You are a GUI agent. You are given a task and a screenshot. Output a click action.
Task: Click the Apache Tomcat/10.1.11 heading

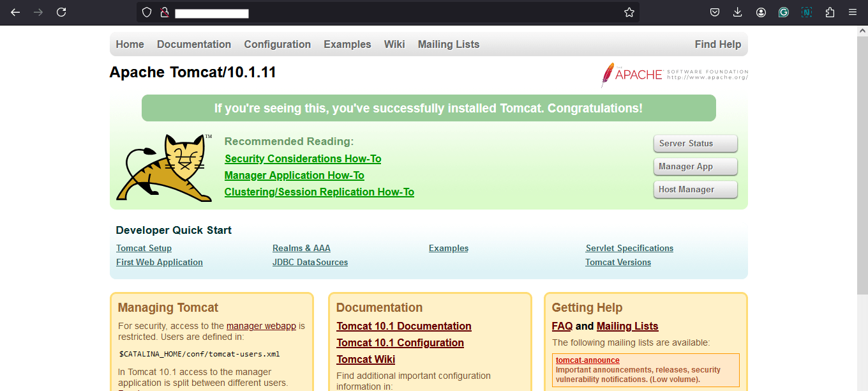click(193, 72)
